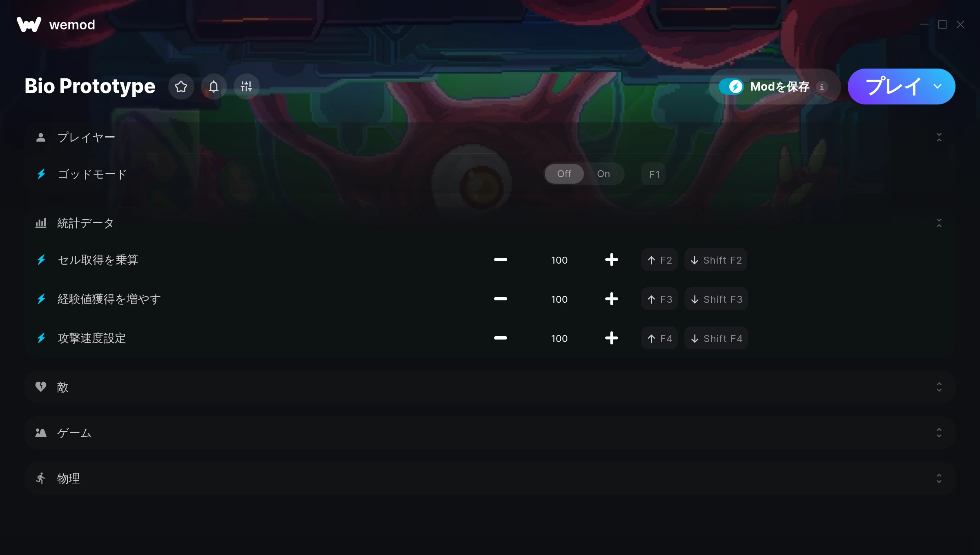This screenshot has width=980, height=555.
Task: Collapse the 統計データ section header
Action: (490, 223)
